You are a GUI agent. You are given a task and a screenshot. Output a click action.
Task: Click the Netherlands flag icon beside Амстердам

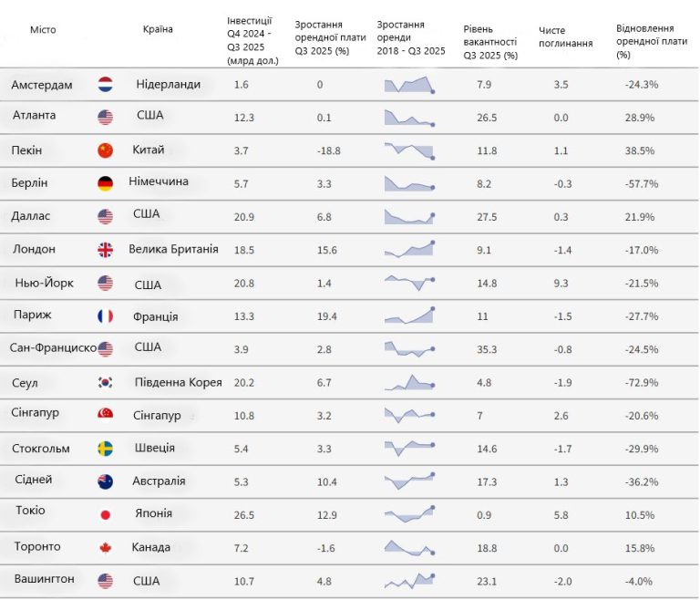click(105, 85)
